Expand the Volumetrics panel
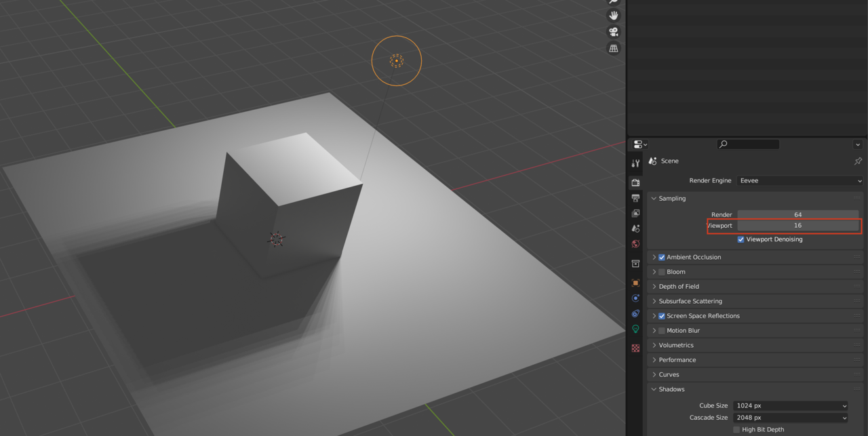The width and height of the screenshot is (868, 436). point(676,345)
